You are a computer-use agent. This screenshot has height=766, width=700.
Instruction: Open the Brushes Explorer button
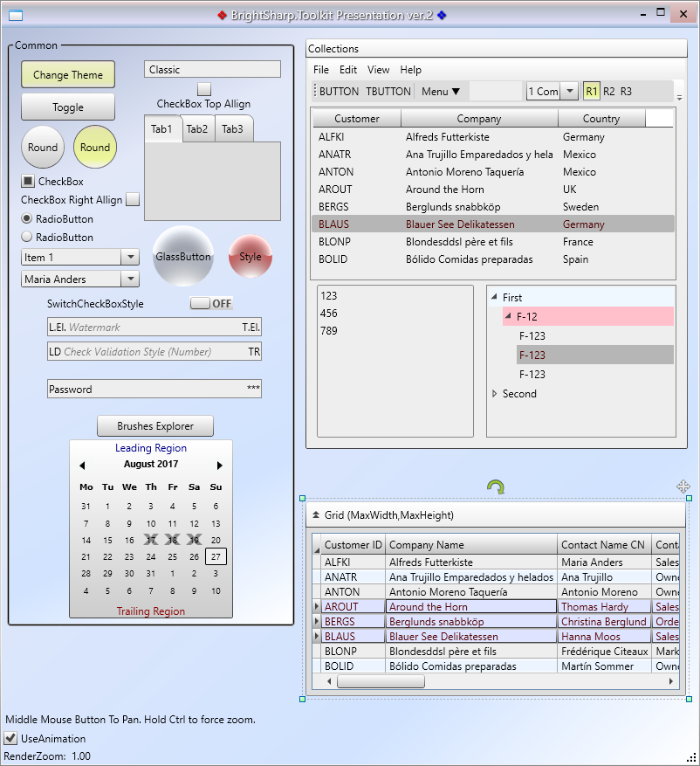[154, 426]
